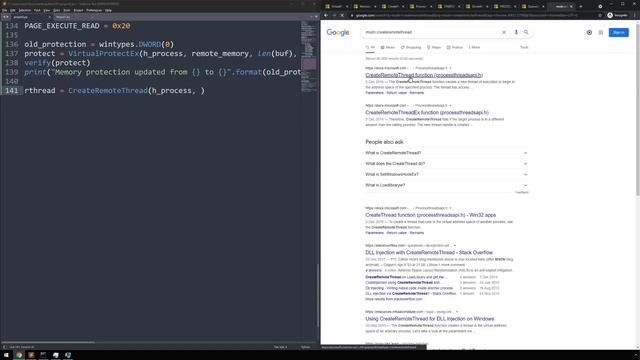Expand the 'What does the CreateThread do?' question

point(447,164)
